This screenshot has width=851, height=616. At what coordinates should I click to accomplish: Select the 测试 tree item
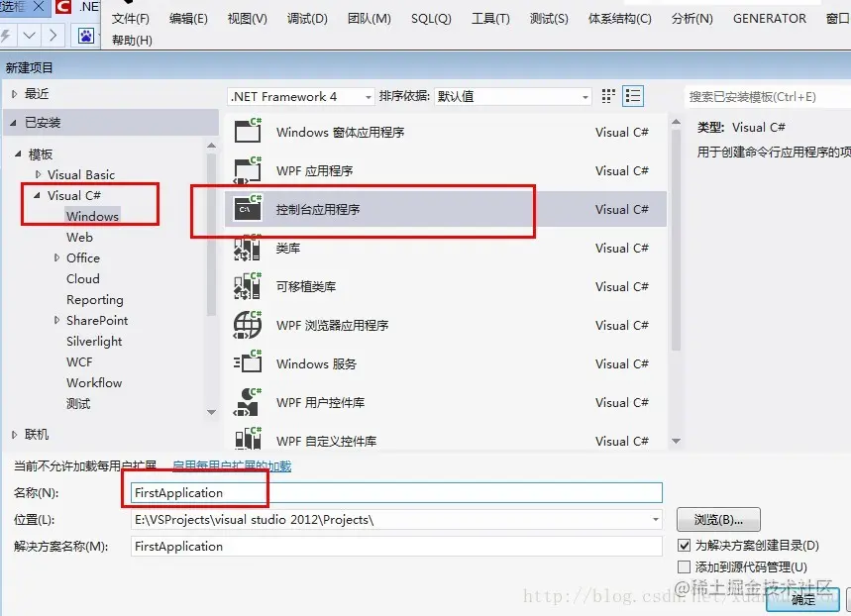pos(78,404)
